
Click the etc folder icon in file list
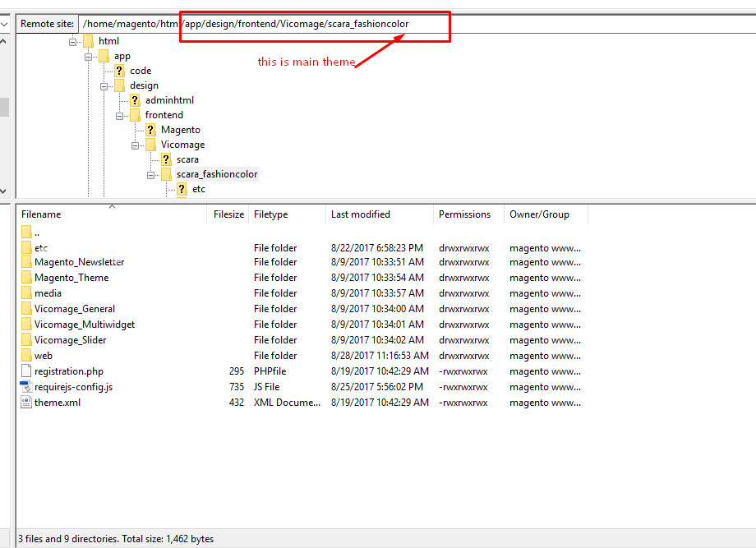click(26, 248)
